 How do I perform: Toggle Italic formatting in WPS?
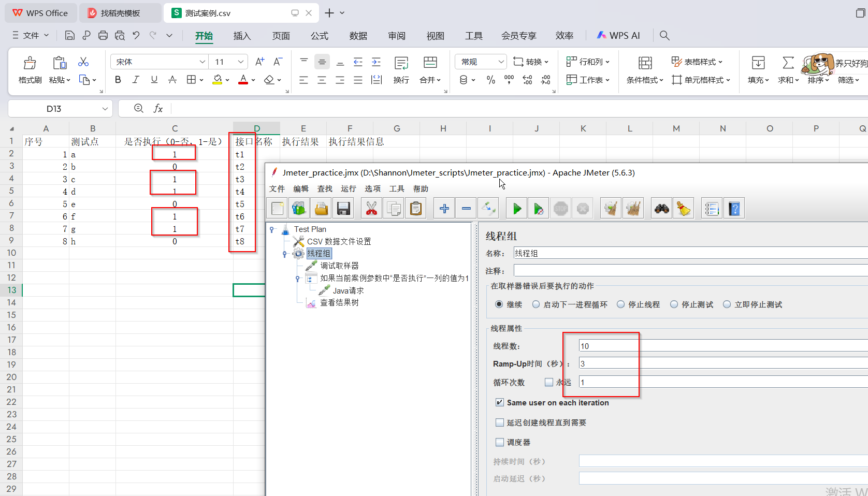click(136, 80)
